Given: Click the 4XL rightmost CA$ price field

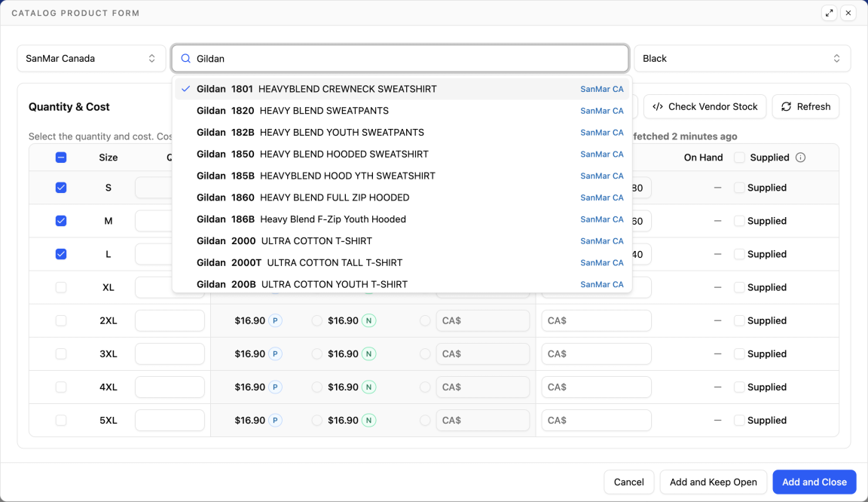Looking at the screenshot, I should coord(596,387).
